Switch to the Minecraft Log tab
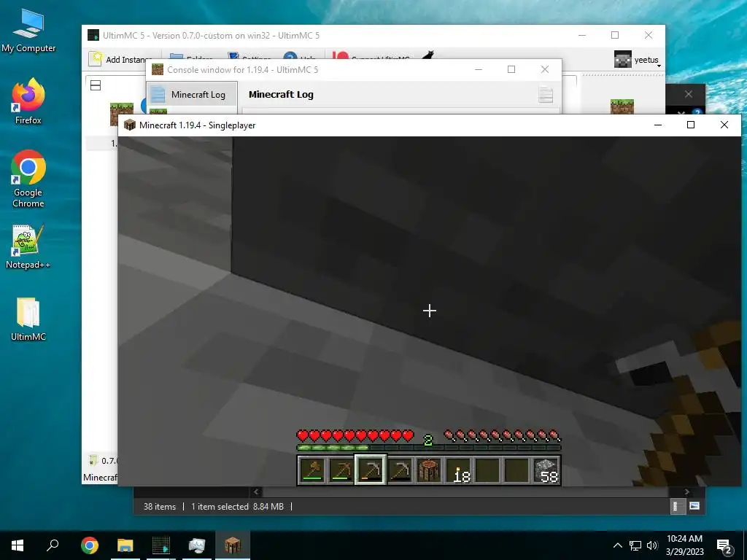The image size is (747, 560). pos(192,94)
